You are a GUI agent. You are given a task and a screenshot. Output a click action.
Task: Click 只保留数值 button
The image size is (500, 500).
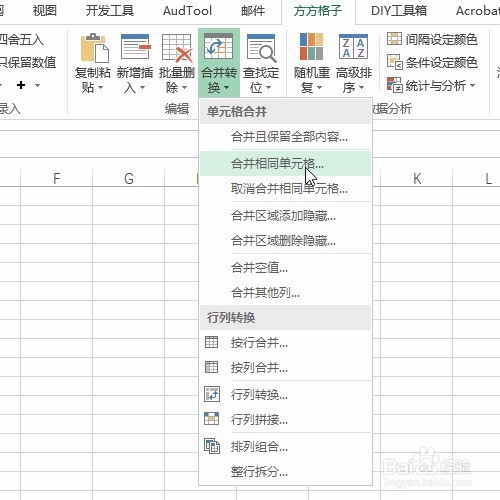tap(28, 62)
